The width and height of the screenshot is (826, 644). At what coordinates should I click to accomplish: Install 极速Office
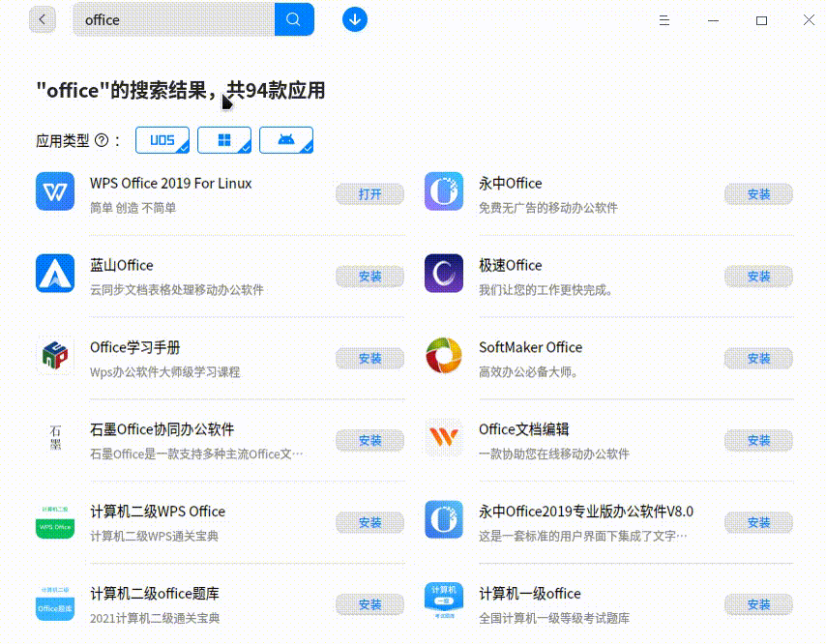758,277
